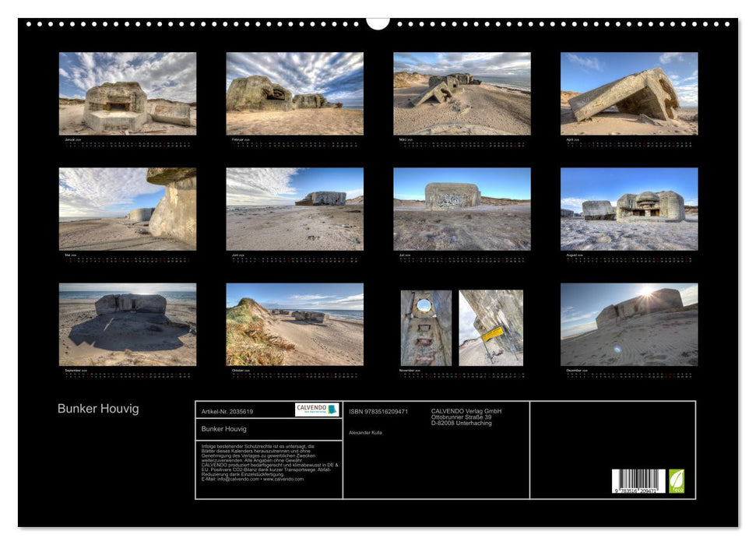Select the August bunker thumbnail
756x545 pixels.
(x=629, y=206)
